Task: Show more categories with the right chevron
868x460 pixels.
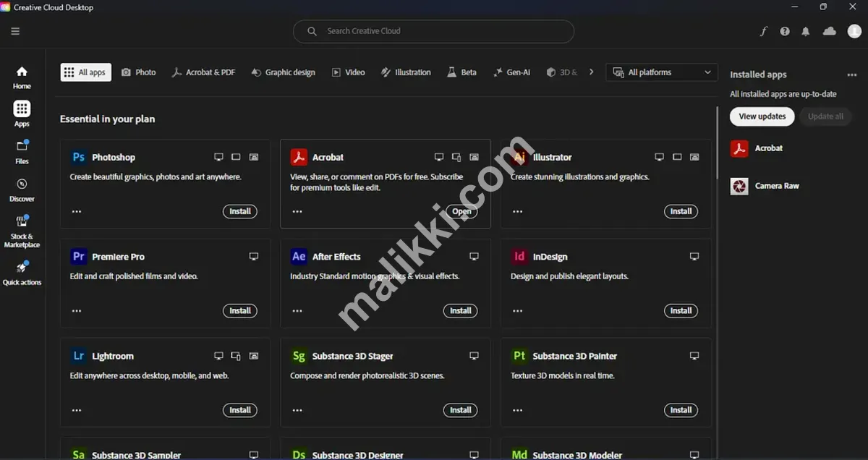Action: pos(591,72)
